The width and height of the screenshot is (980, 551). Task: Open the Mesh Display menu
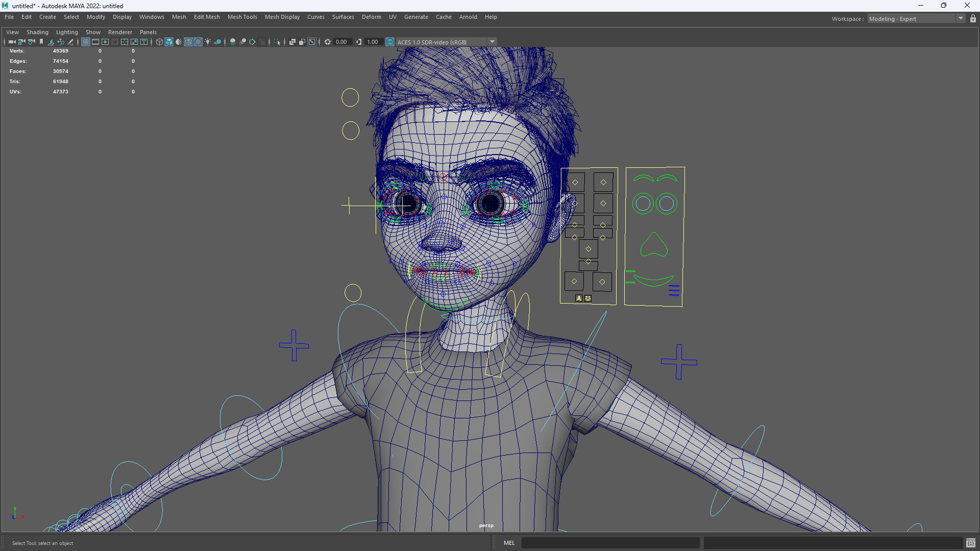pos(282,17)
